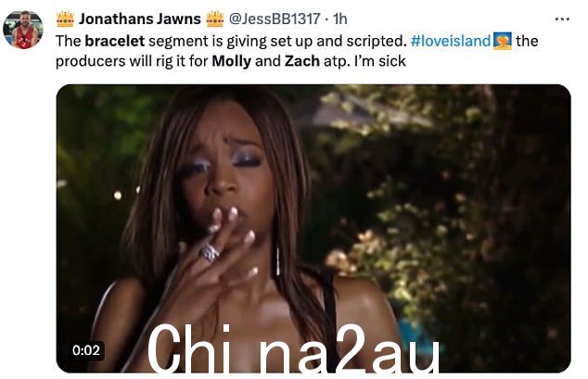Open the profile avatar of Jonathans Jawns
The width and height of the screenshot is (588, 379).
(23, 30)
